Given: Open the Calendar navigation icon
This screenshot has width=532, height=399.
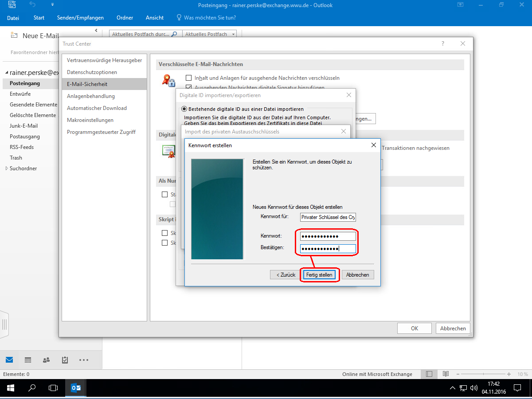Looking at the screenshot, I should (27, 360).
